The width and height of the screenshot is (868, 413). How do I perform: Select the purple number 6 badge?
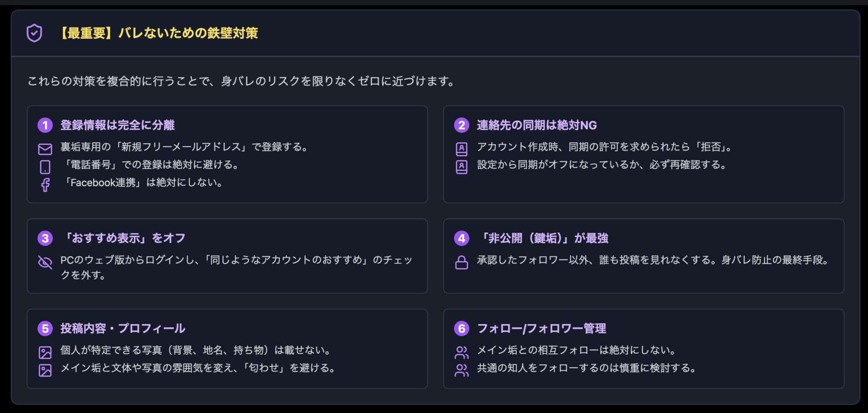[462, 329]
